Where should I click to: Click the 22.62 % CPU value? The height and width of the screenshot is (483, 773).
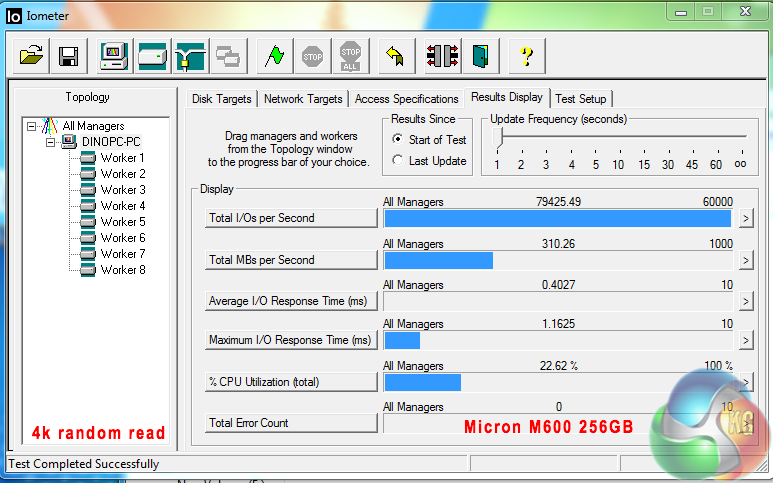[559, 366]
